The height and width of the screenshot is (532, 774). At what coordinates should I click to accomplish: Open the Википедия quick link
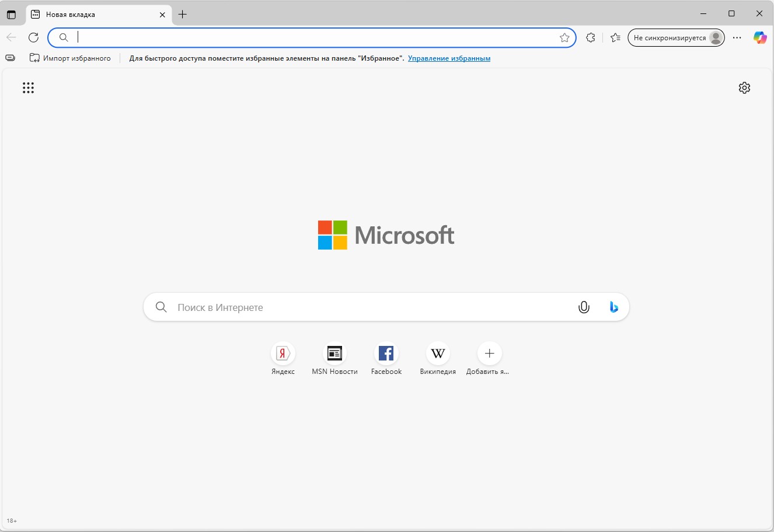(438, 353)
